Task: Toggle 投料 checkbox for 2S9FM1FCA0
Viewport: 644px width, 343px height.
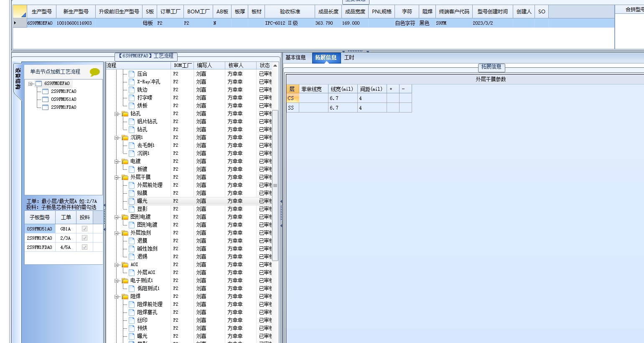Action: [x=85, y=238]
